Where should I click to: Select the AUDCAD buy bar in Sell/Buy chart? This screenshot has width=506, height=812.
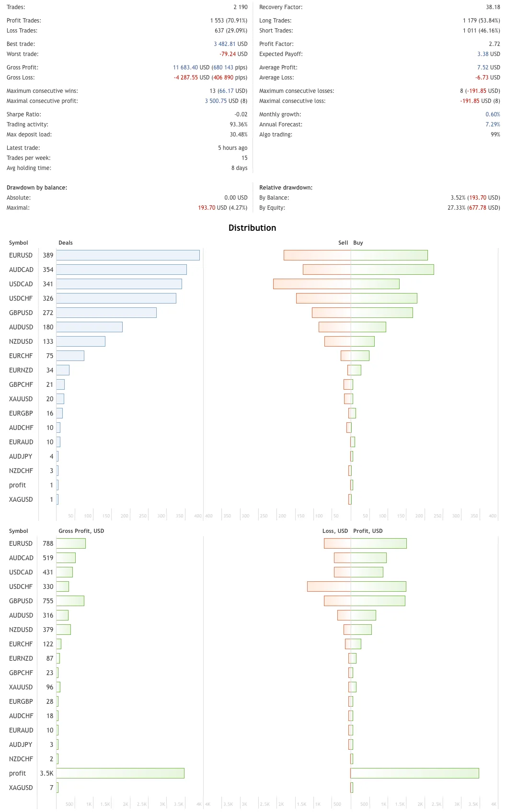tap(392, 270)
